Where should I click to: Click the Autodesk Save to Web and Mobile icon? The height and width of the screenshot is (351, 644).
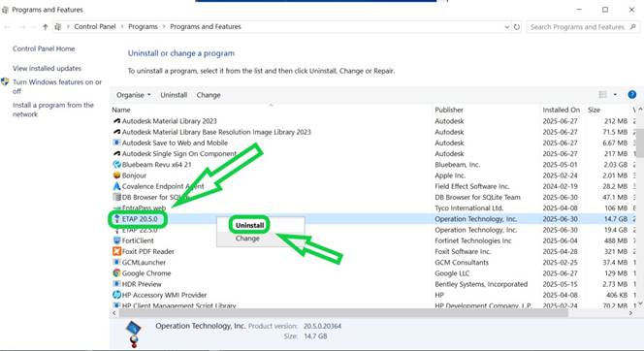click(x=116, y=143)
